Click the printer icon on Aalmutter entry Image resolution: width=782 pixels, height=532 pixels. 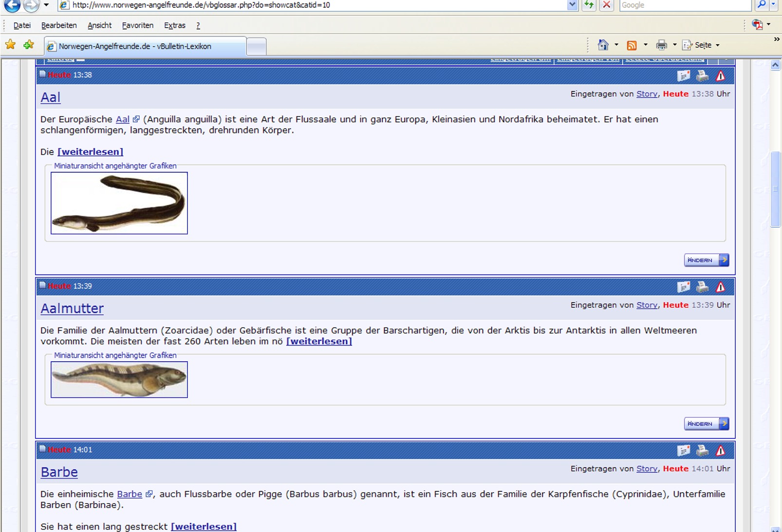(702, 287)
